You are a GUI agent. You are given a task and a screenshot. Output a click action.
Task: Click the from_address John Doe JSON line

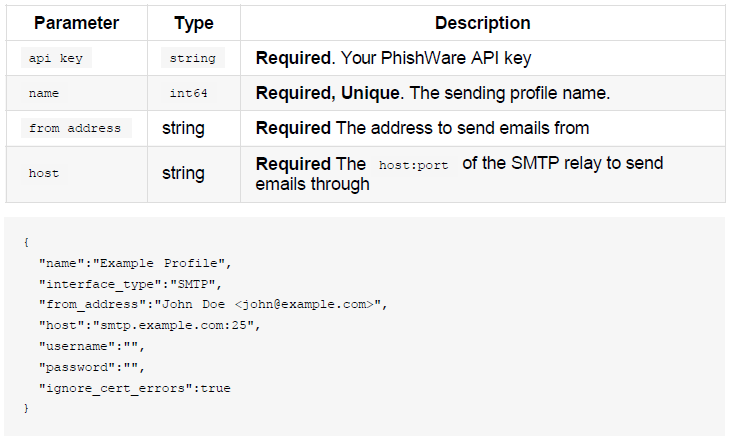pos(213,304)
